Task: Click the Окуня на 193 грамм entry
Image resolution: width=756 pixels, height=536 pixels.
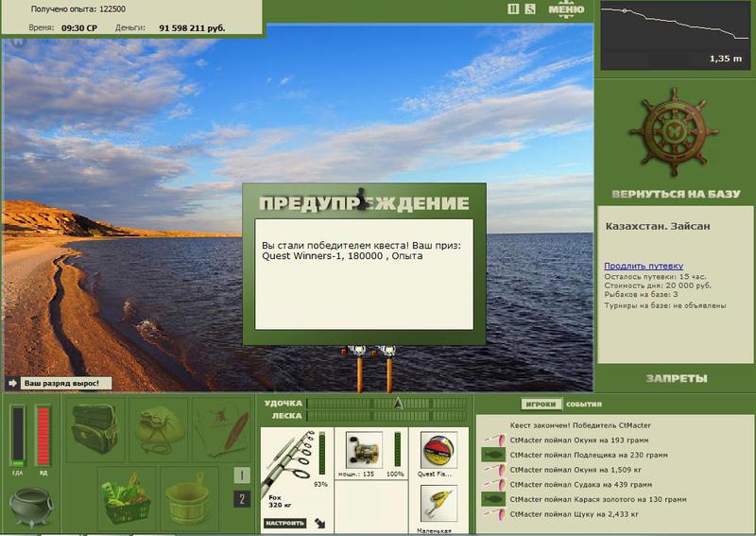Action: click(579, 440)
